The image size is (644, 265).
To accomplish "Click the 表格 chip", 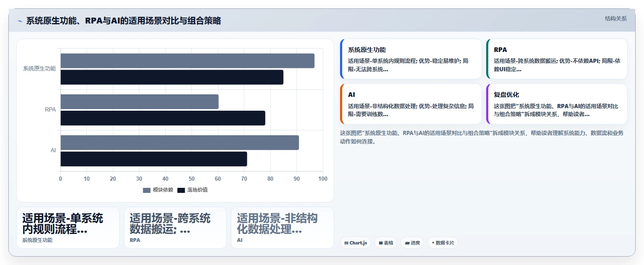I will pos(386,243).
